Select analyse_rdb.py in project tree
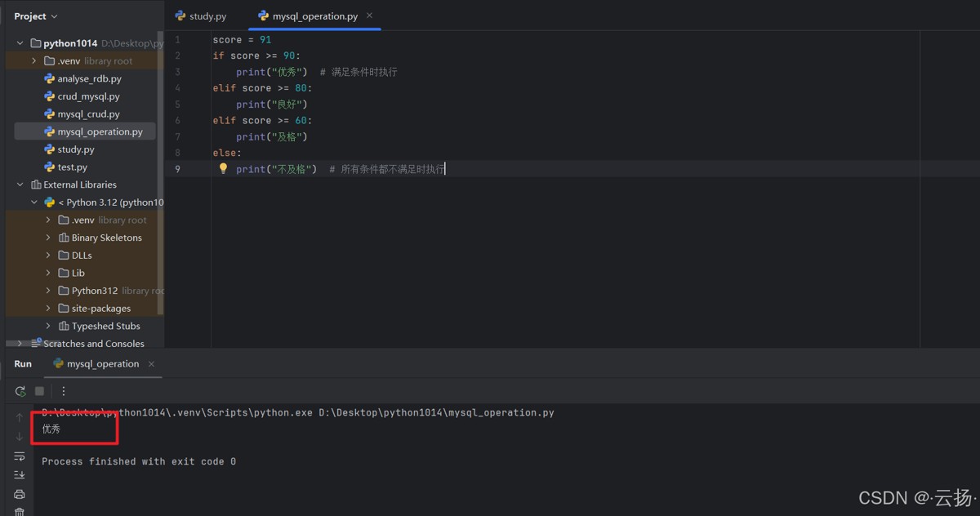 [89, 79]
